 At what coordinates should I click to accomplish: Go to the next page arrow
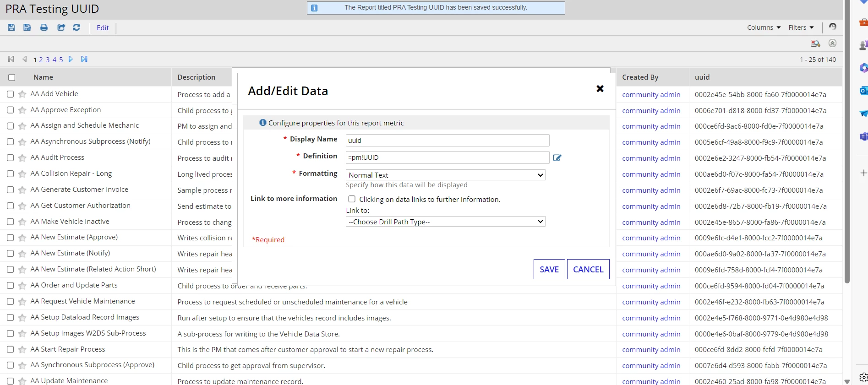click(71, 59)
